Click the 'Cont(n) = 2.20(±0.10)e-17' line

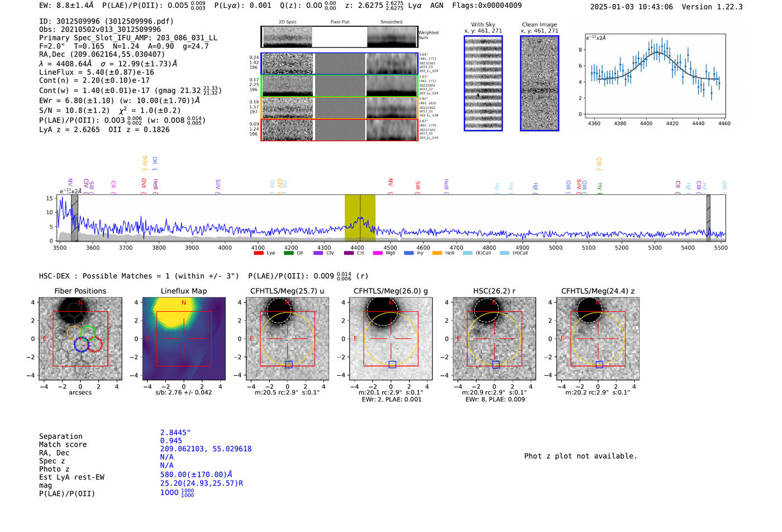[x=94, y=80]
